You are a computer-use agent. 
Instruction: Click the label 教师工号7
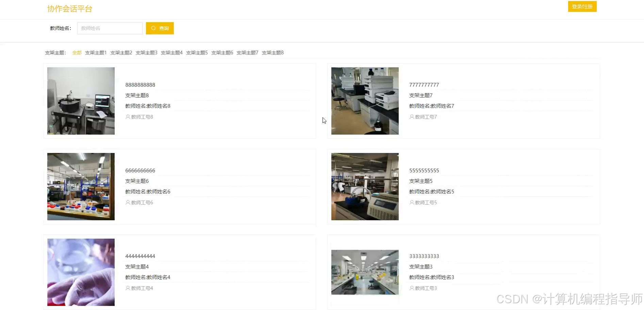tap(426, 117)
